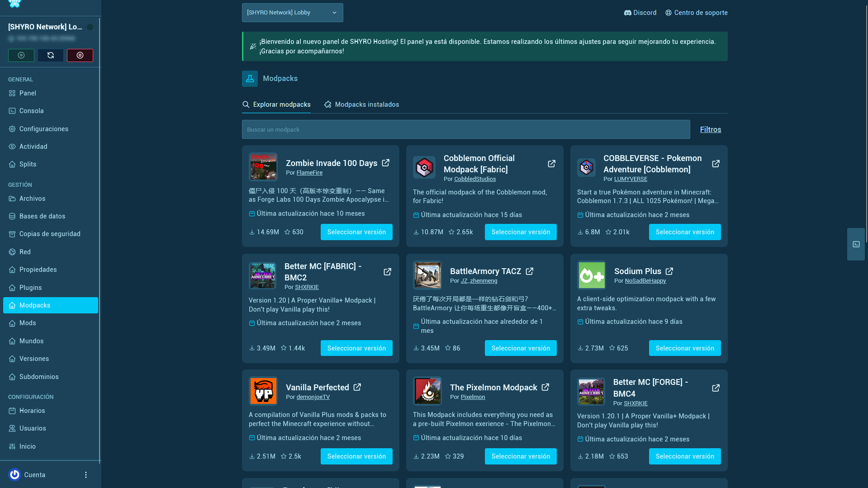This screenshot has height=488, width=868.
Task: Select version for Better MC [FORGE] - BMC4
Action: 685,456
